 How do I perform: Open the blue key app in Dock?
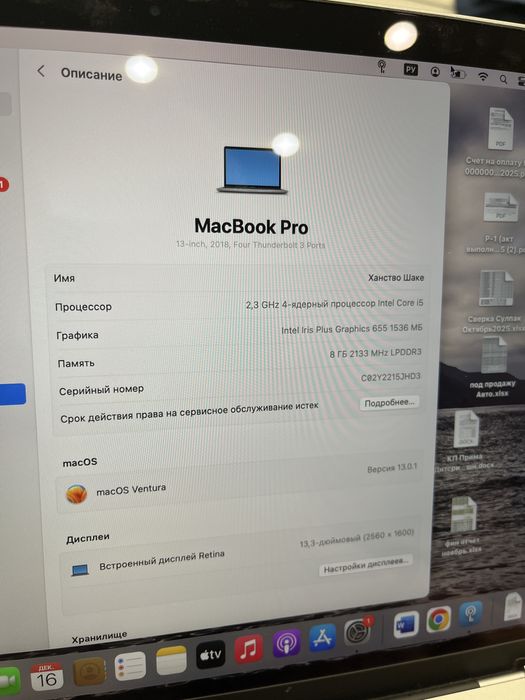point(471,614)
